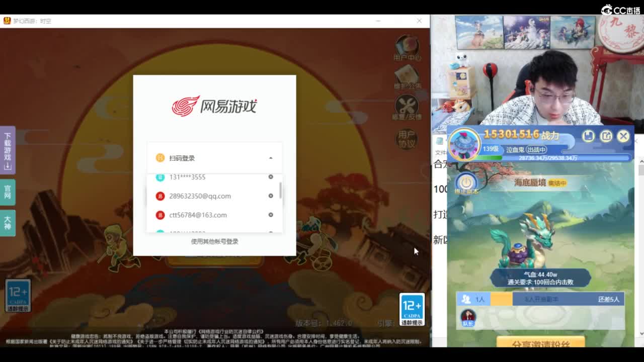Click the NetEase Games 网易游戏 logo
Viewport: 644px width, 362px height.
[214, 106]
